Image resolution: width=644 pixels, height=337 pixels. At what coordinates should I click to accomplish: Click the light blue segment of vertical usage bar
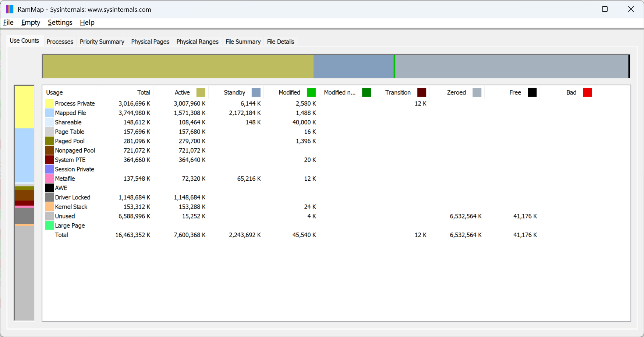(24, 155)
